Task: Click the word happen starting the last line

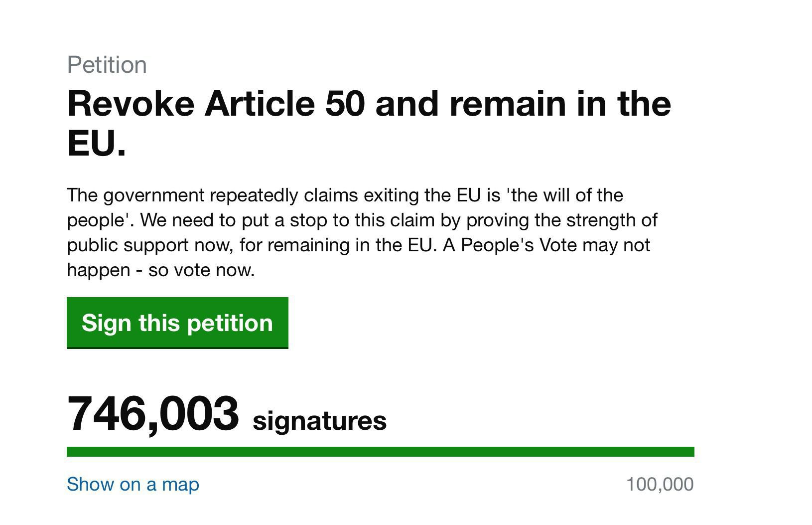Action: [99, 270]
